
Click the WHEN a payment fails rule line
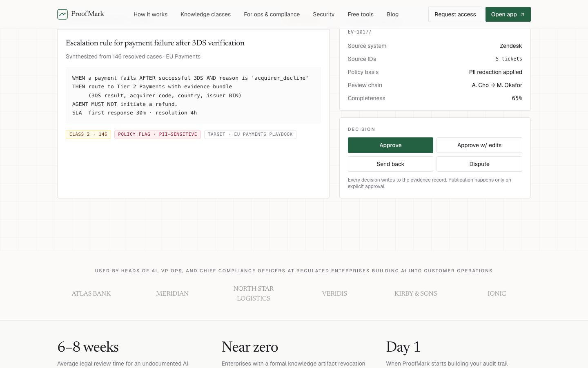190,78
